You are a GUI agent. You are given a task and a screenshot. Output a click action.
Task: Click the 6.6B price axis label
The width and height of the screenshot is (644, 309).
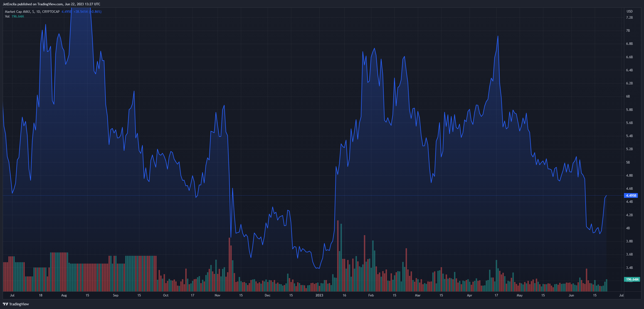click(x=629, y=57)
